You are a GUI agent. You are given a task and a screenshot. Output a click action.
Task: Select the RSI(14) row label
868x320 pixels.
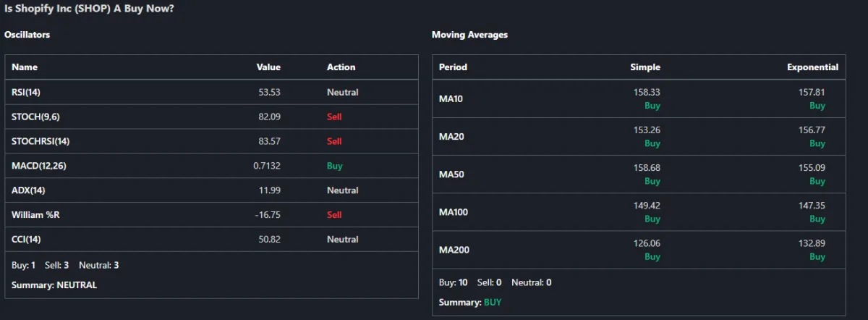(x=27, y=93)
